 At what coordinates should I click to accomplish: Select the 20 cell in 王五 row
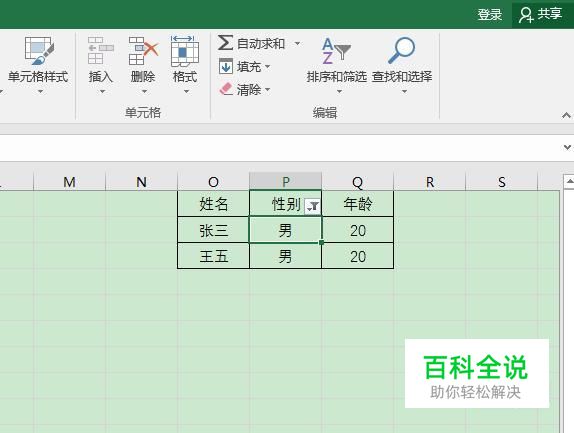point(358,256)
